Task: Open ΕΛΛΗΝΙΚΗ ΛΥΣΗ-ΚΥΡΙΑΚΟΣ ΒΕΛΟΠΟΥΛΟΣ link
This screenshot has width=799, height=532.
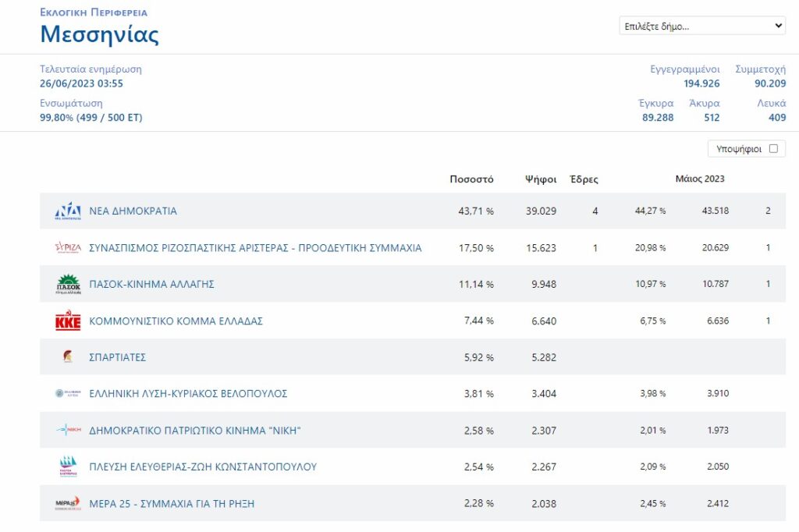Action: (x=188, y=394)
